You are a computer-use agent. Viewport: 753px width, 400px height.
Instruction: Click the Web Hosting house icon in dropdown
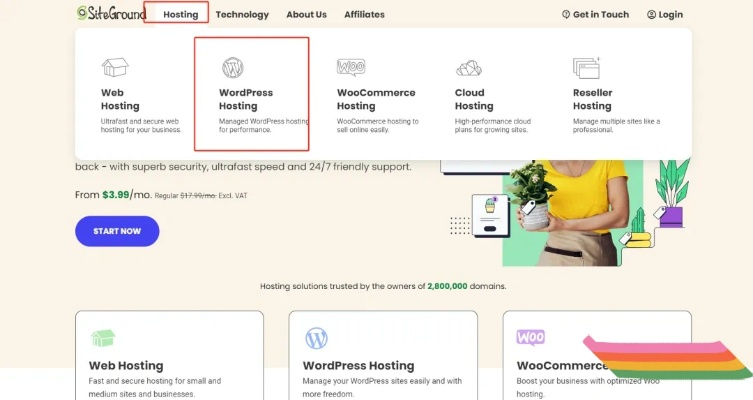[115, 67]
